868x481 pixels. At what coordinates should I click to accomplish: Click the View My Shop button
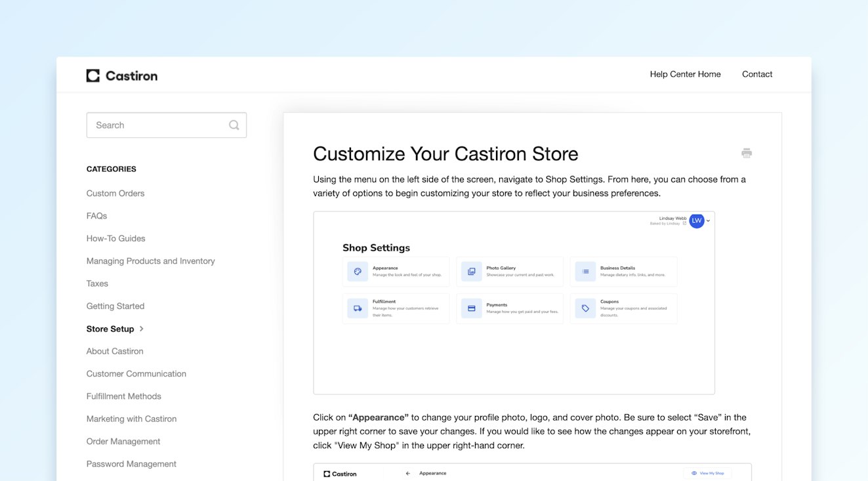click(x=707, y=473)
